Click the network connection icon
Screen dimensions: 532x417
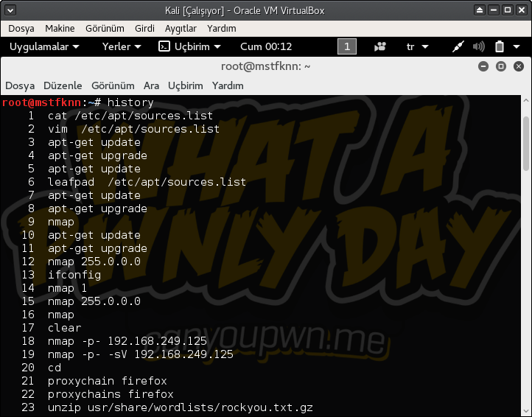[x=458, y=46]
